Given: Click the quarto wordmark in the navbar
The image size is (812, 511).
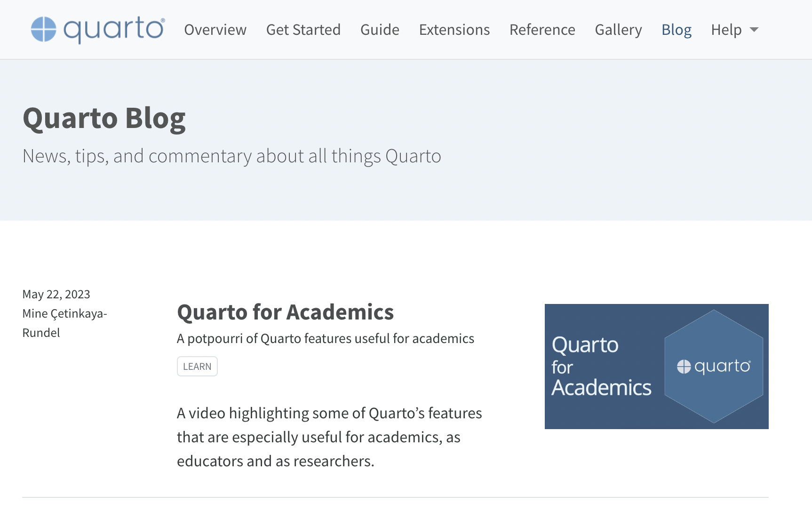Looking at the screenshot, I should tap(114, 29).
